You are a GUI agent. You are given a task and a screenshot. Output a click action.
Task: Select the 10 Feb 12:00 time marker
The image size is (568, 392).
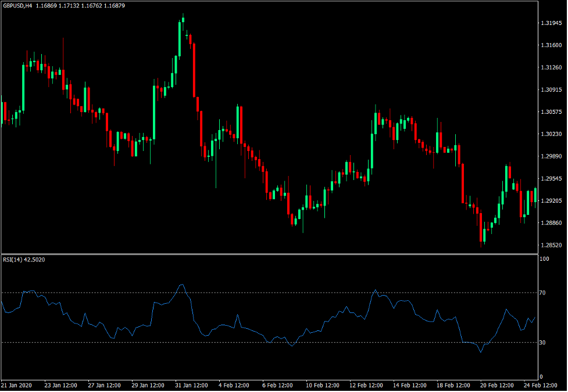click(x=323, y=386)
